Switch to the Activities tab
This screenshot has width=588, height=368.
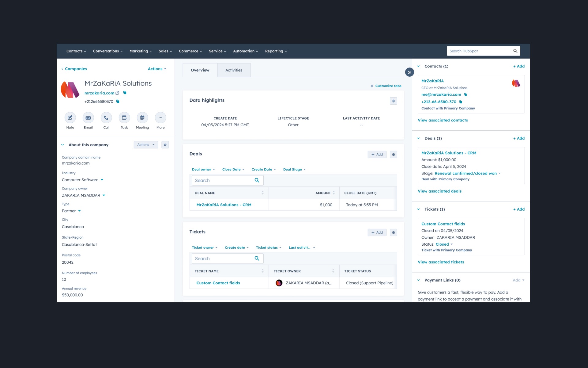point(234,70)
